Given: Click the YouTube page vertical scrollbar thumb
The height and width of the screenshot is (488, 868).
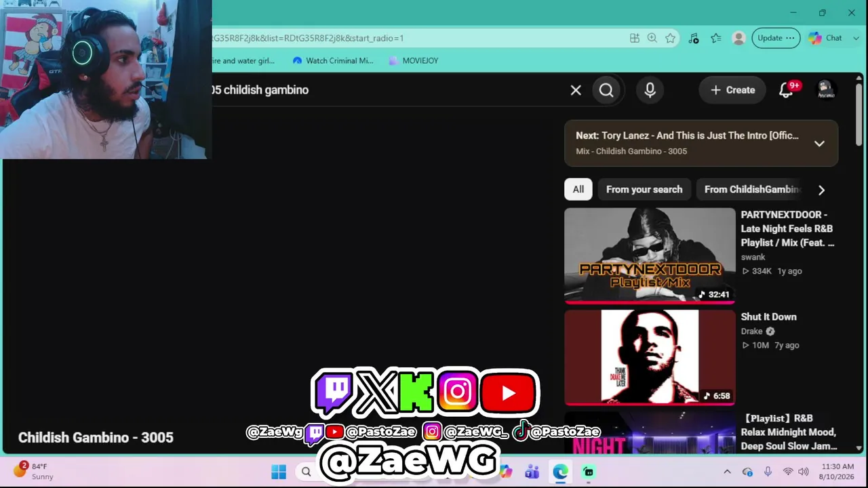Looking at the screenshot, I should pyautogui.click(x=859, y=113).
